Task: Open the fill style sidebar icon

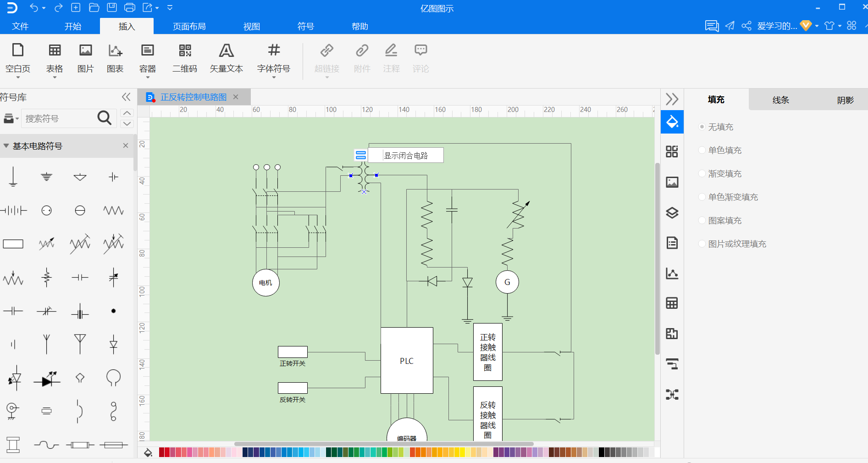Action: click(x=672, y=122)
